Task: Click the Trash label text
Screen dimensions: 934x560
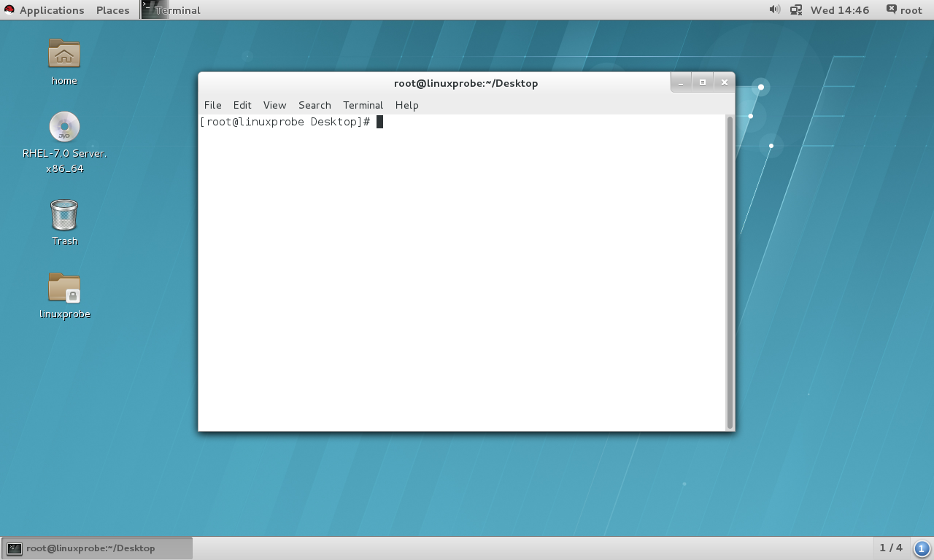Action: point(65,241)
